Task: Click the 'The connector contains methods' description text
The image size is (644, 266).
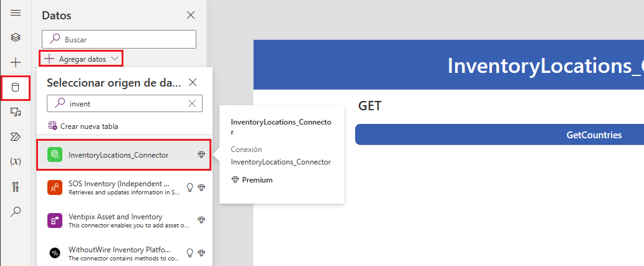Action: [123, 259]
